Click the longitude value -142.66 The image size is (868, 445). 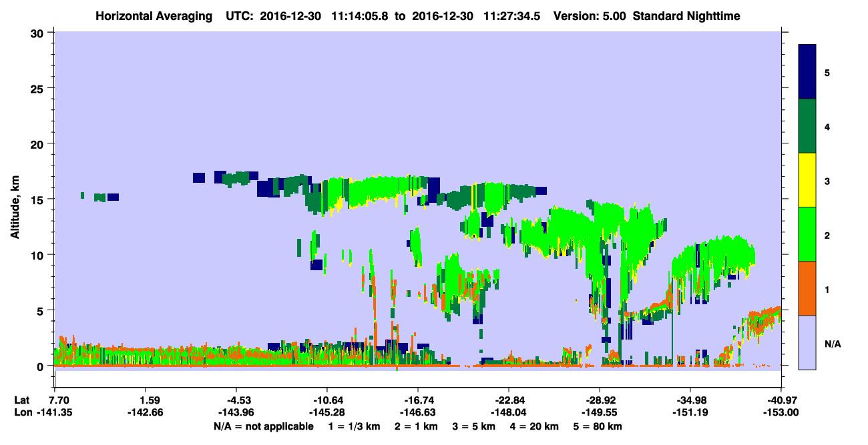click(146, 412)
